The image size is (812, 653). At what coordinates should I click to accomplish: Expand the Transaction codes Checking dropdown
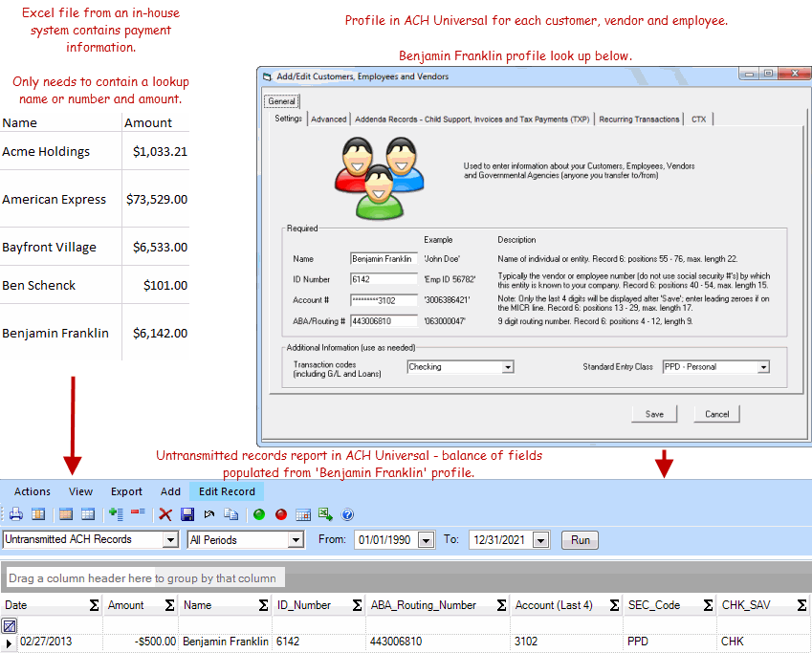[x=508, y=366]
